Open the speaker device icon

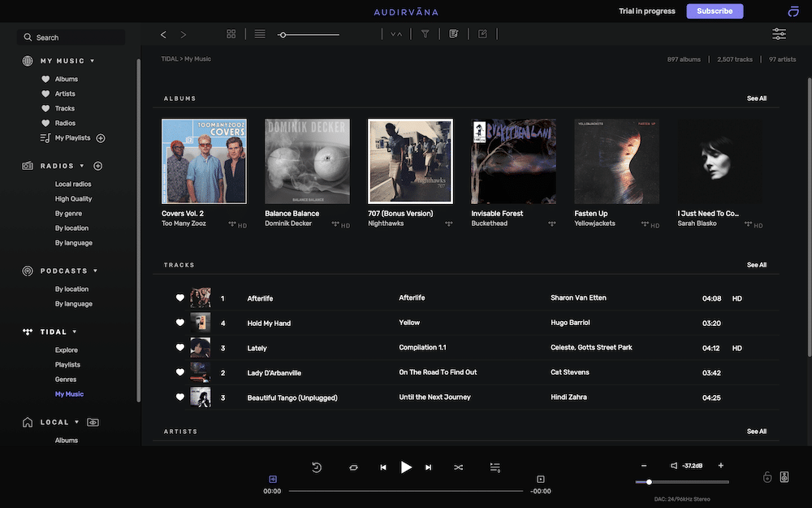(x=784, y=477)
